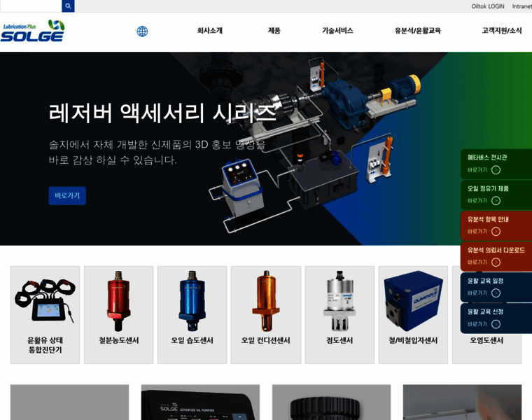Open the 고객지원/소식 menu
532x420 pixels.
click(x=502, y=31)
